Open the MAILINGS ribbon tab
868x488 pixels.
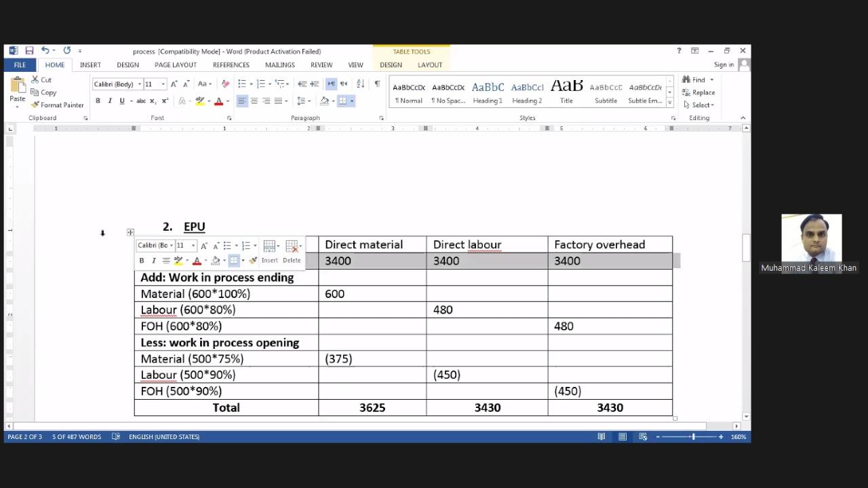[279, 64]
